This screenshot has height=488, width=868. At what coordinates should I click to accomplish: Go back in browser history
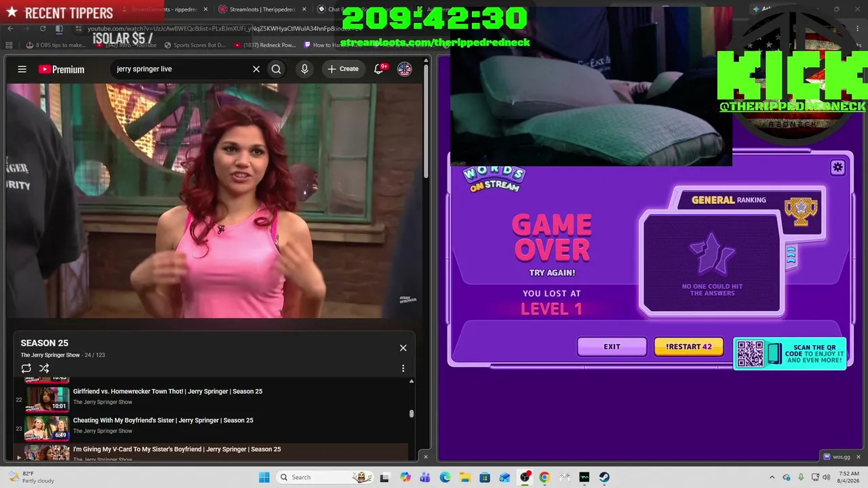click(10, 28)
